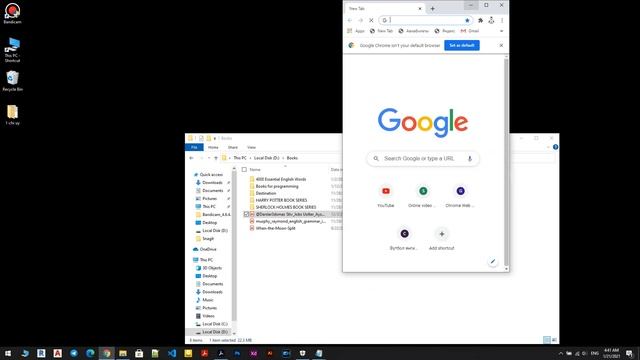Select Local Disk (C:) in navigation pane
The height and width of the screenshot is (360, 640).
[215, 324]
